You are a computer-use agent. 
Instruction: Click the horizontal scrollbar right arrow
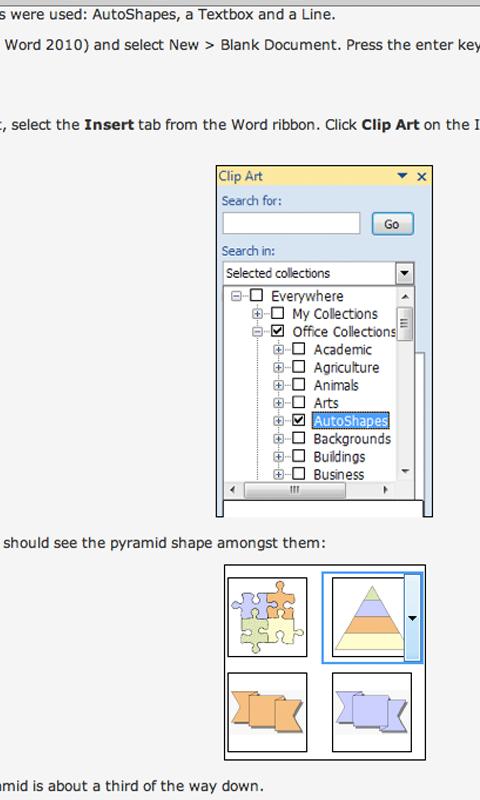pos(385,490)
